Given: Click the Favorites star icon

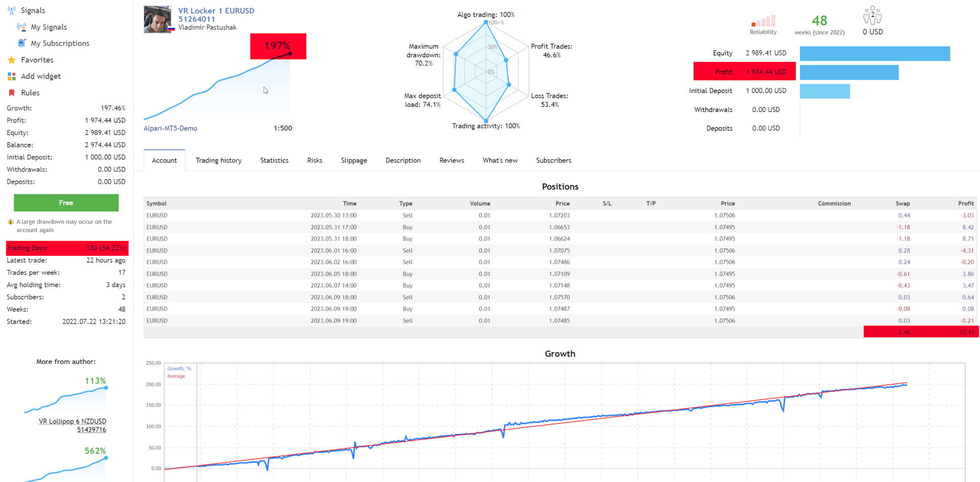Looking at the screenshot, I should pyautogui.click(x=11, y=60).
